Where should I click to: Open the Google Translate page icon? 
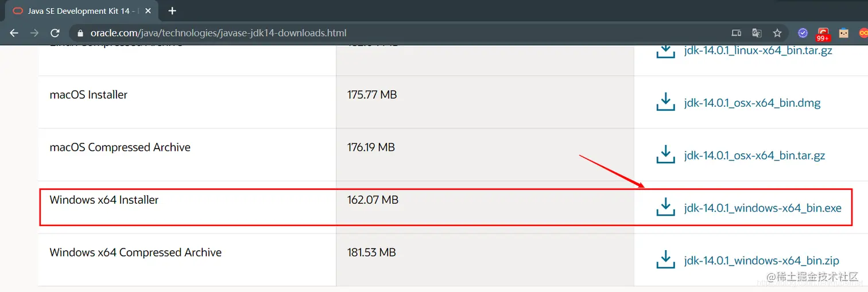[x=757, y=33]
